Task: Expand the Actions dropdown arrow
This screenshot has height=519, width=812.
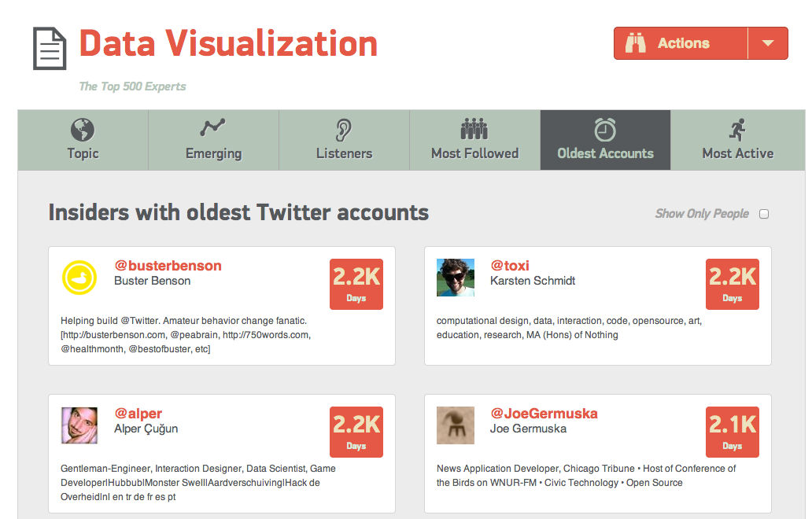Action: click(x=768, y=43)
